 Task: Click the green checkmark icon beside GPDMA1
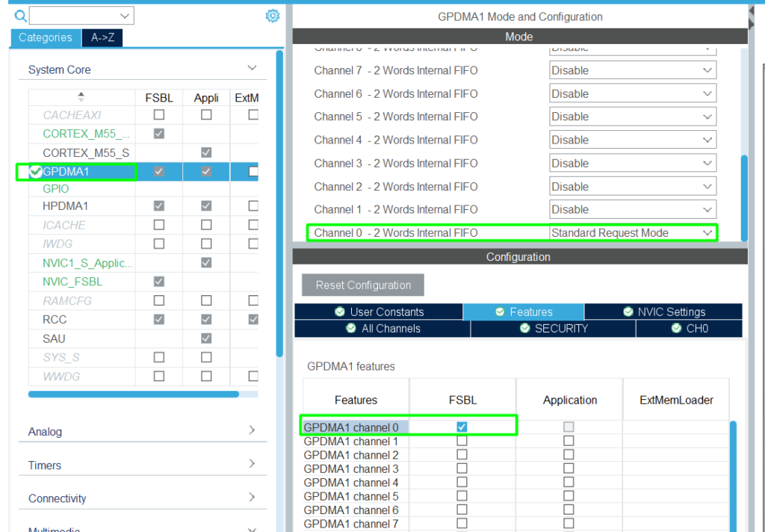(34, 172)
